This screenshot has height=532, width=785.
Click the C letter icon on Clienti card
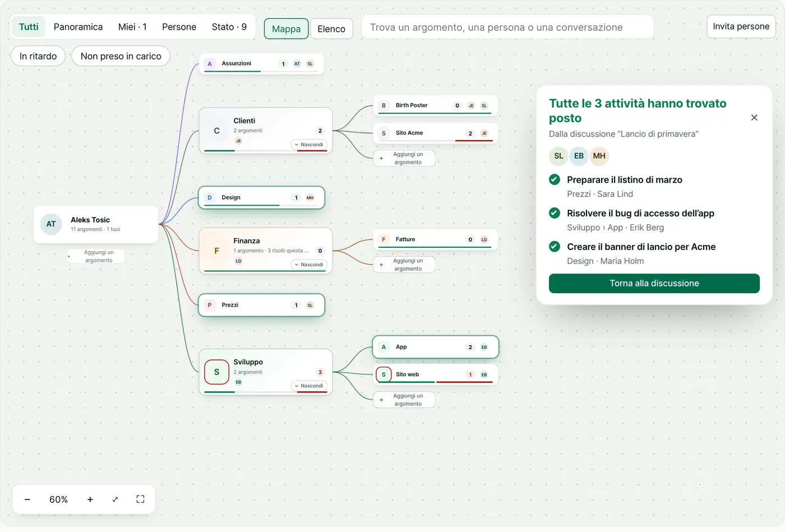point(216,131)
